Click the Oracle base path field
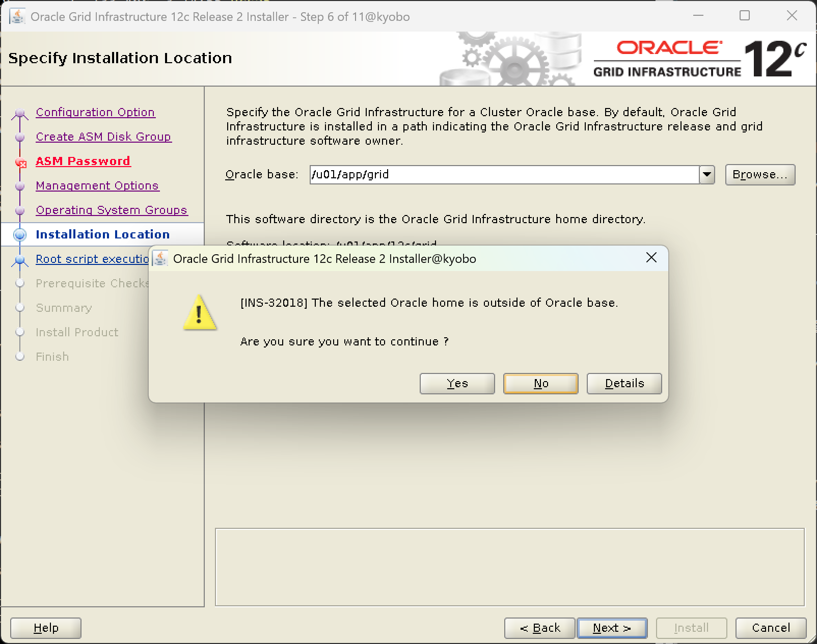This screenshot has width=817, height=644. click(504, 174)
